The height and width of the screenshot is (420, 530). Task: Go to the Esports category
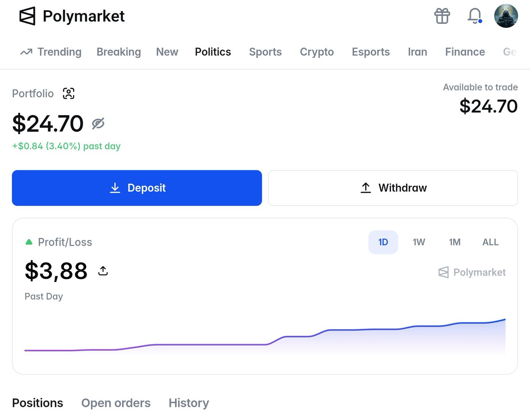pos(371,52)
